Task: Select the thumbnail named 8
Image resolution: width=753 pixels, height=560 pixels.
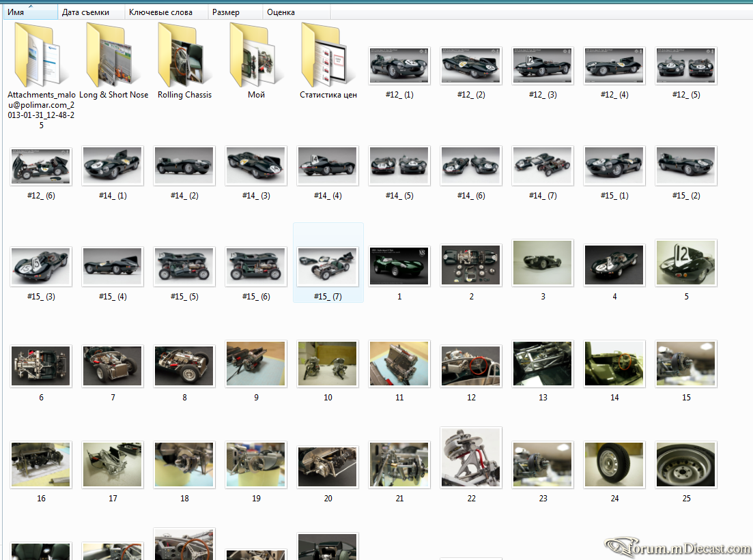Action: coord(184,366)
